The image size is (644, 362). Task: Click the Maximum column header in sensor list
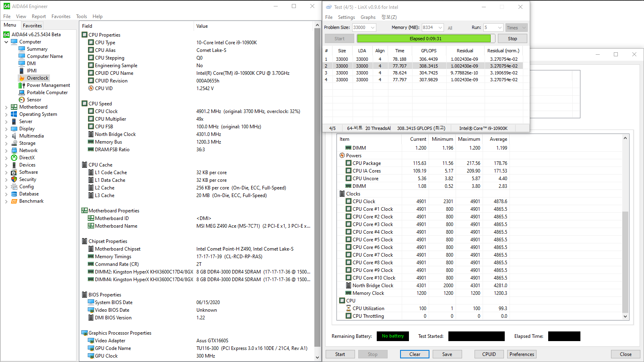(469, 139)
